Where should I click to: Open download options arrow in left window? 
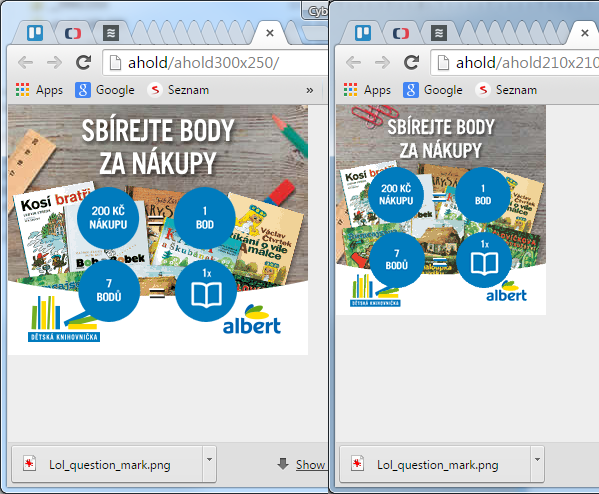(x=209, y=463)
